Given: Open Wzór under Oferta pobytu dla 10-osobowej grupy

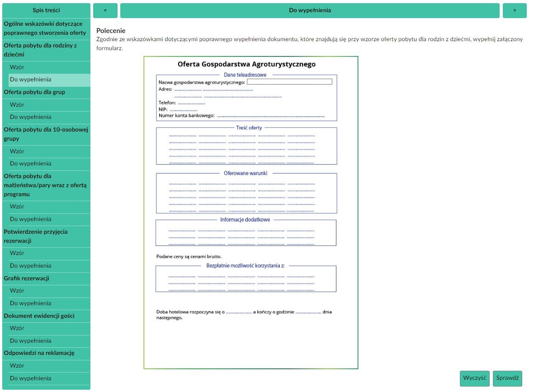Looking at the screenshot, I should point(17,151).
